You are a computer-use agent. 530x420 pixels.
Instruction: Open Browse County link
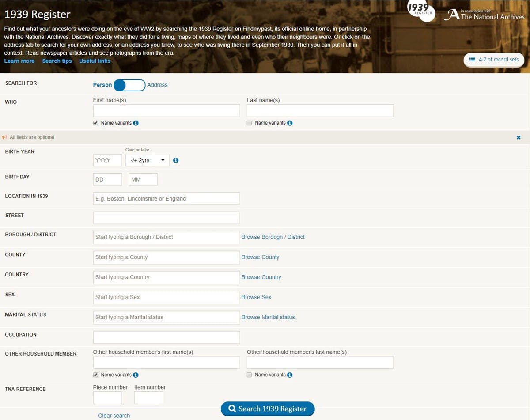tap(260, 257)
